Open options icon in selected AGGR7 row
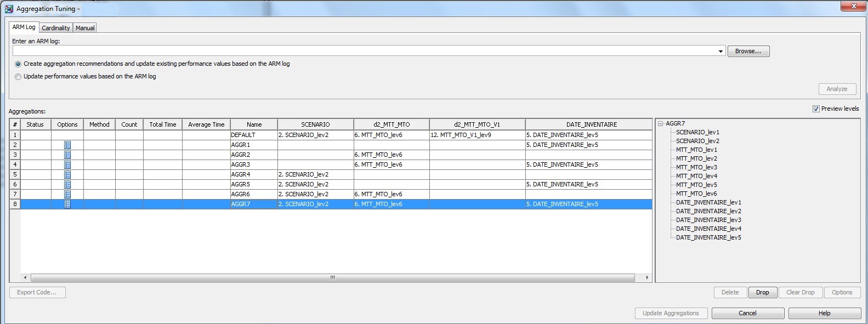Screen dimensions: 868x324 pyautogui.click(x=67, y=204)
